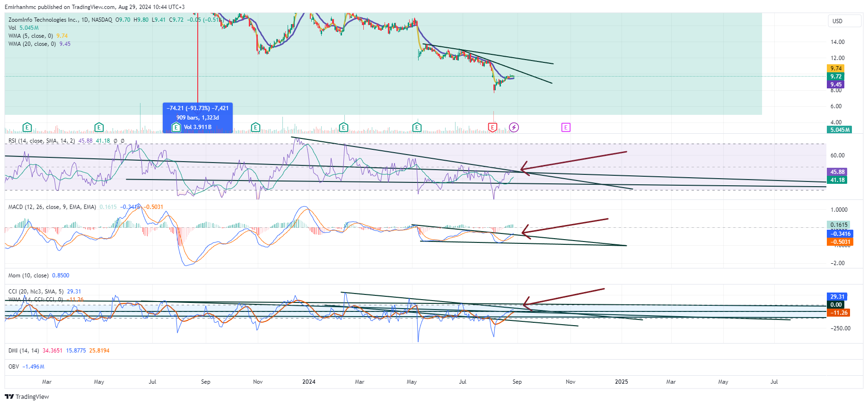Screen dimensions: 868x405
Task: Click the magenta future earnings E marker
Action: (566, 127)
